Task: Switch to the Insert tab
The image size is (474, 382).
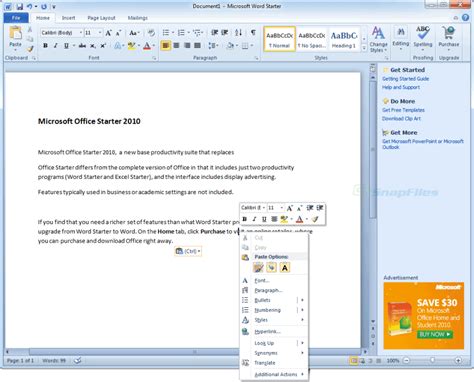Action: (x=68, y=18)
